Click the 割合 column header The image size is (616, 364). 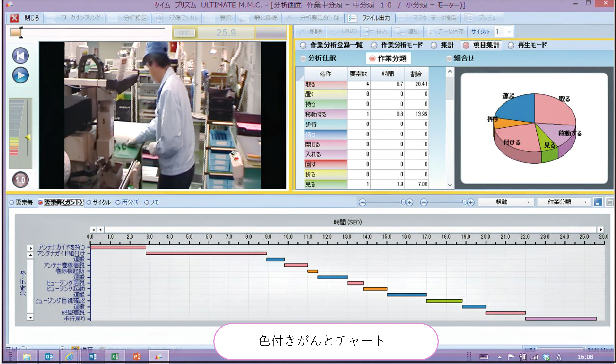coord(416,74)
